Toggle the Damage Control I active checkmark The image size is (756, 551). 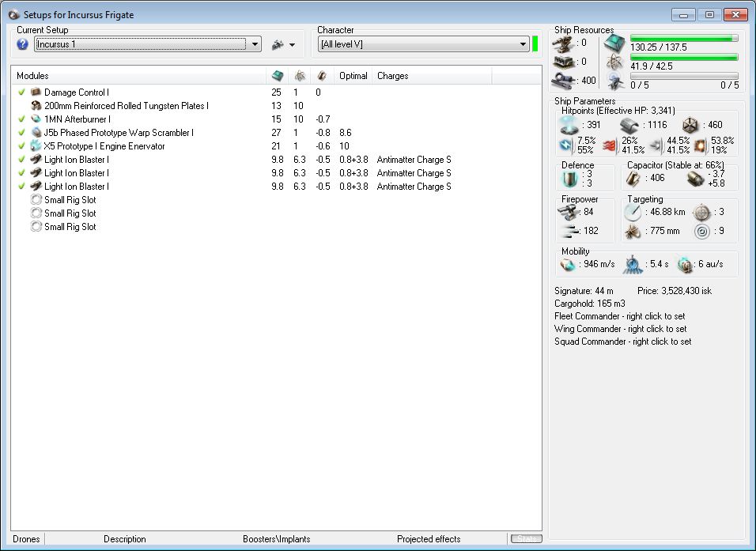coord(21,92)
